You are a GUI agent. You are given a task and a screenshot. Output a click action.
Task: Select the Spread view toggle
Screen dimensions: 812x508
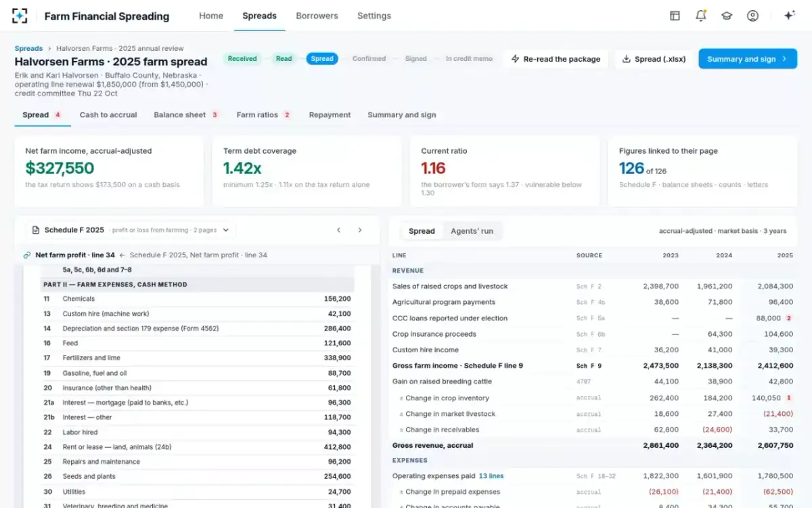[422, 231]
